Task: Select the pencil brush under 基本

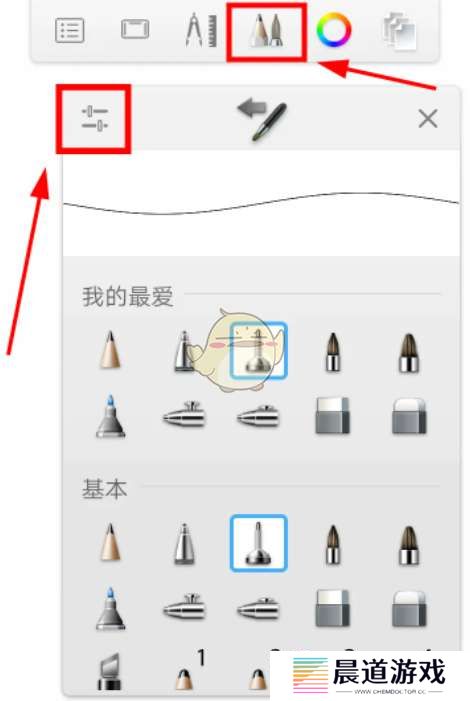Action: 110,542
